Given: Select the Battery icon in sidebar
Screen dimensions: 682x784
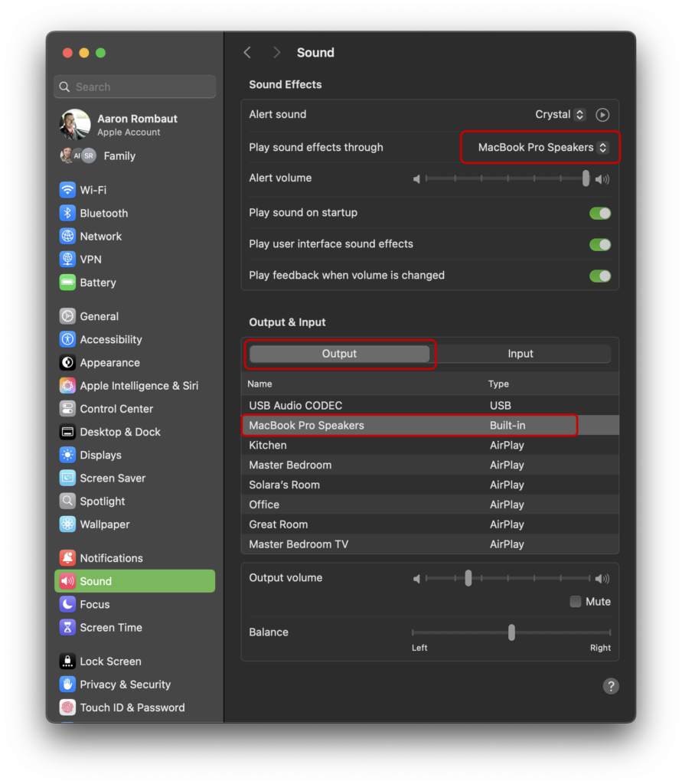Looking at the screenshot, I should (x=67, y=283).
